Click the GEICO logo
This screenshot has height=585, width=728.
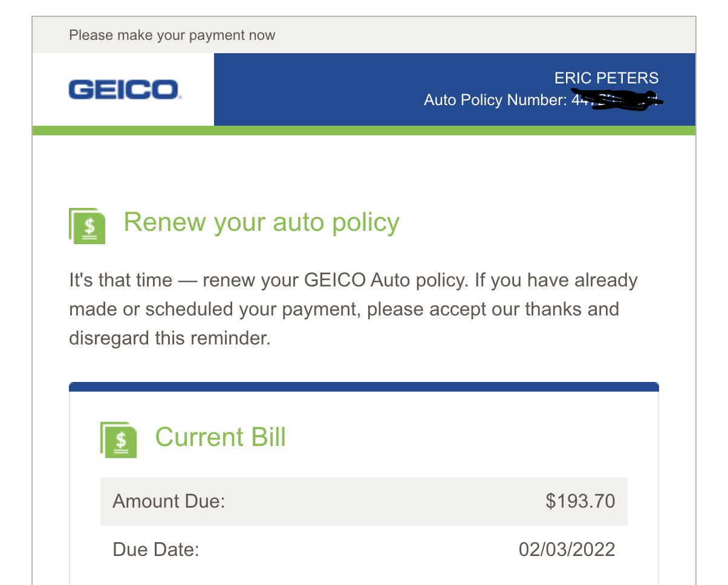click(x=123, y=90)
